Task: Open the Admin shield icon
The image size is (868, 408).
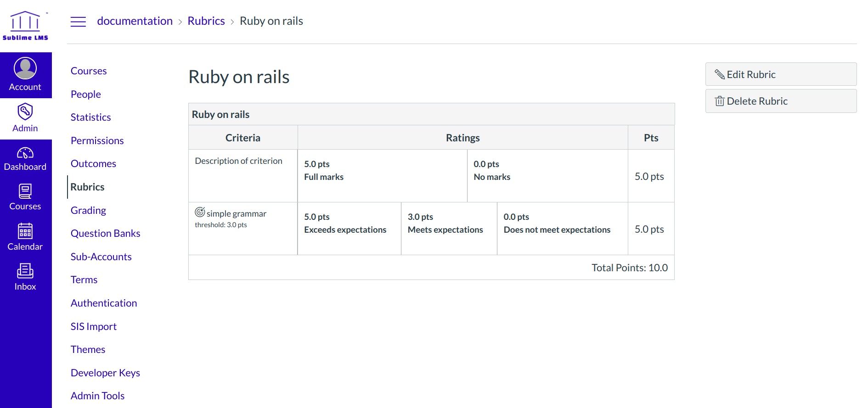Action: coord(25,111)
